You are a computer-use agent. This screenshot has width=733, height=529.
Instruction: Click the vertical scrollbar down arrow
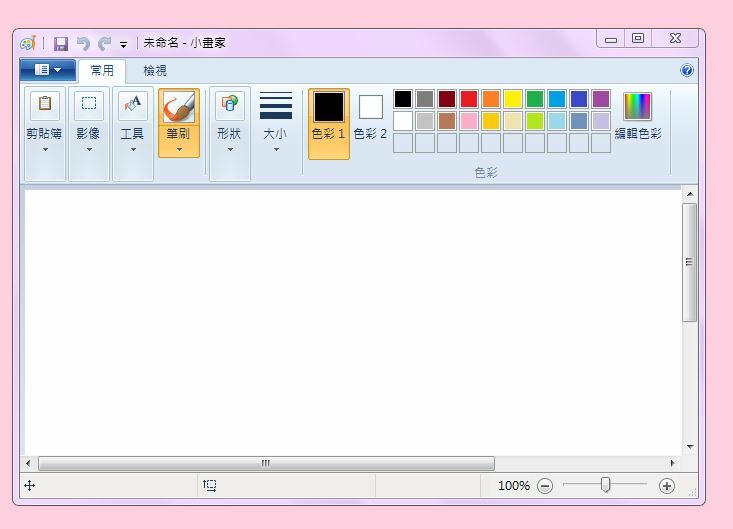pos(690,447)
